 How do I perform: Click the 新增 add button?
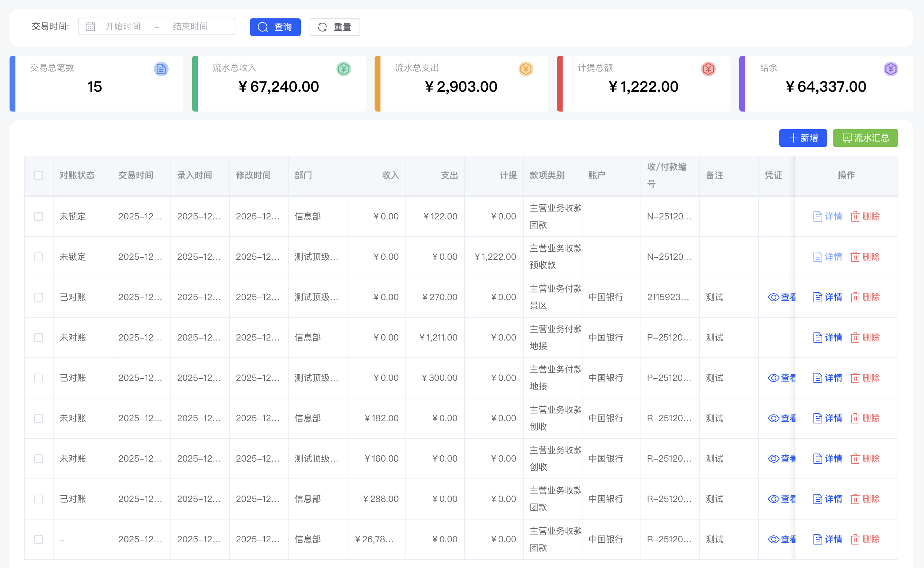click(802, 138)
